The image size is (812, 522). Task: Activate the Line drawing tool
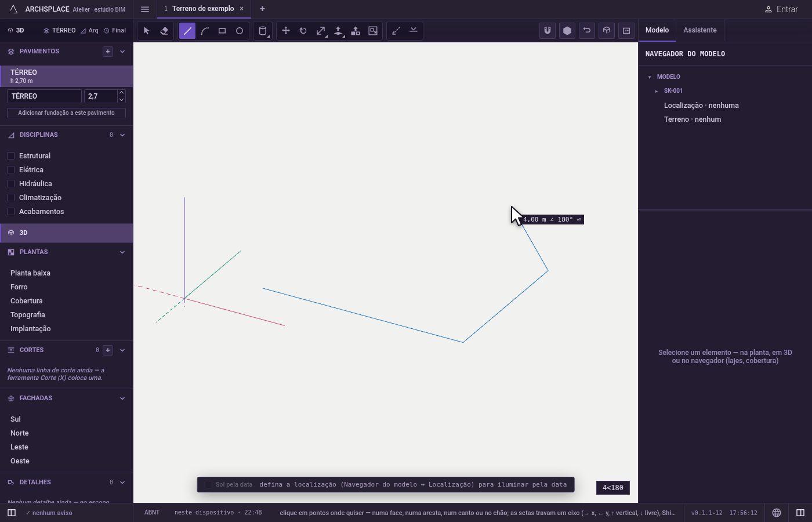187,31
